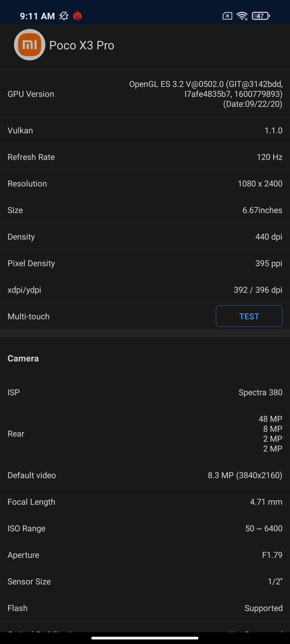Select the Aperture F1.79 row
The image size is (290, 644).
pyautogui.click(x=145, y=555)
